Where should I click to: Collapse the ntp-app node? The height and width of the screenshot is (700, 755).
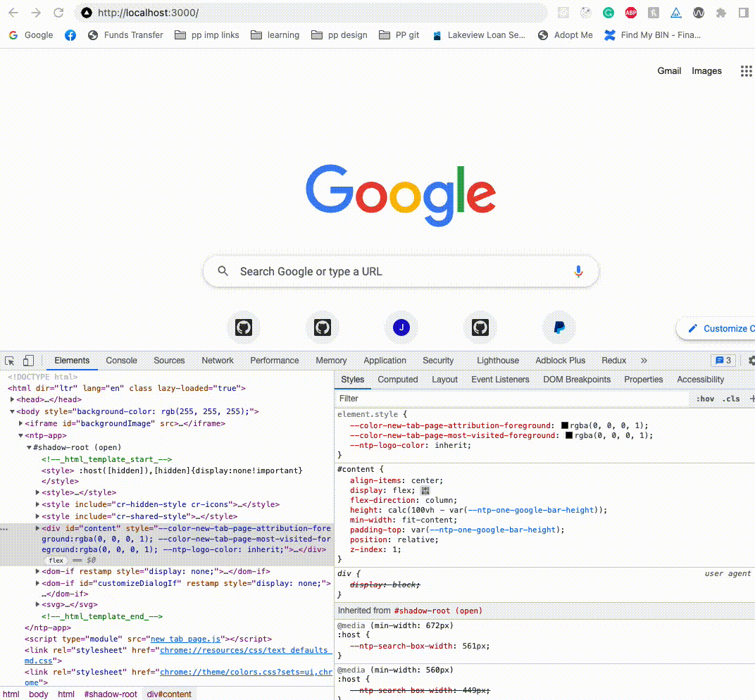(20, 436)
